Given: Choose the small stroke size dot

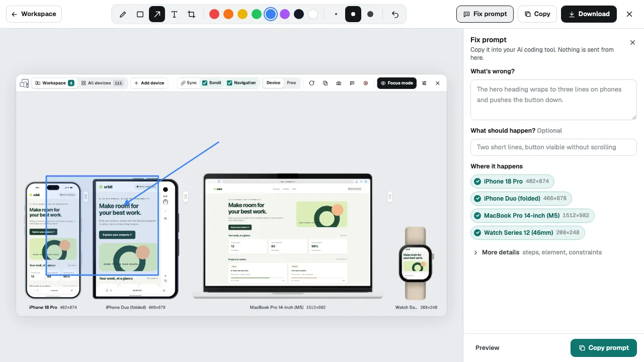Looking at the screenshot, I should (336, 14).
